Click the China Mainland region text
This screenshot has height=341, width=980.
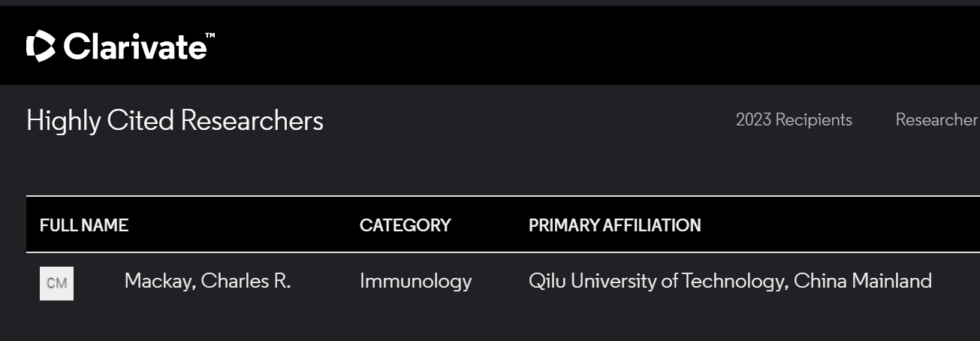coord(862,282)
